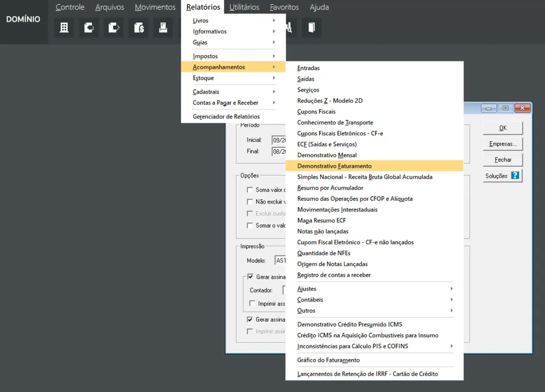
Task: Select Quantidade de NFEs
Action: 375,253
